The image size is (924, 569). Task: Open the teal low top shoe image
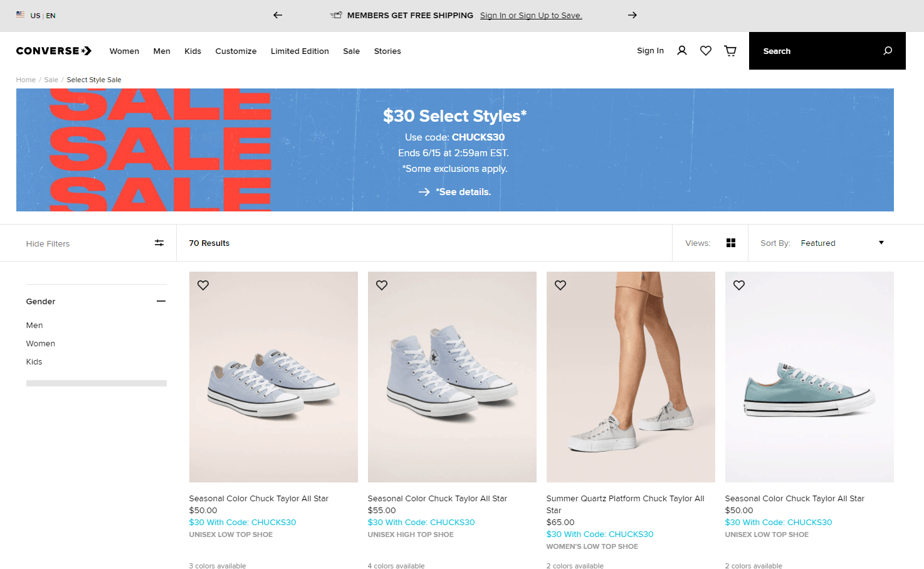(x=809, y=377)
